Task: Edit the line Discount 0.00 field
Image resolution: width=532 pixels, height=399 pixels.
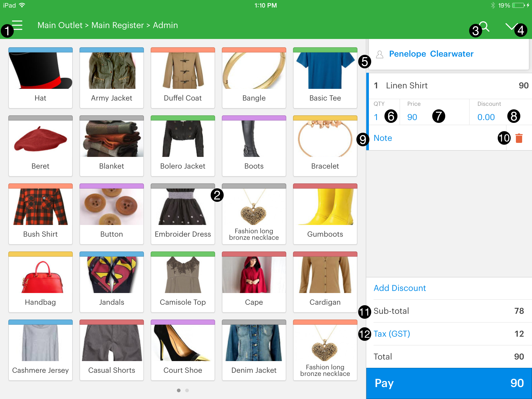Action: coord(486,117)
